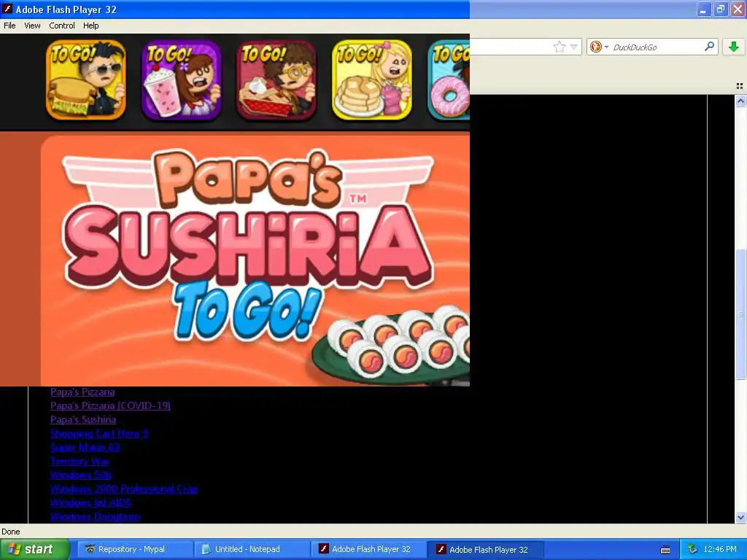
Task: Open the Papa's Pizzaria (COVID-19) link
Action: (x=111, y=405)
